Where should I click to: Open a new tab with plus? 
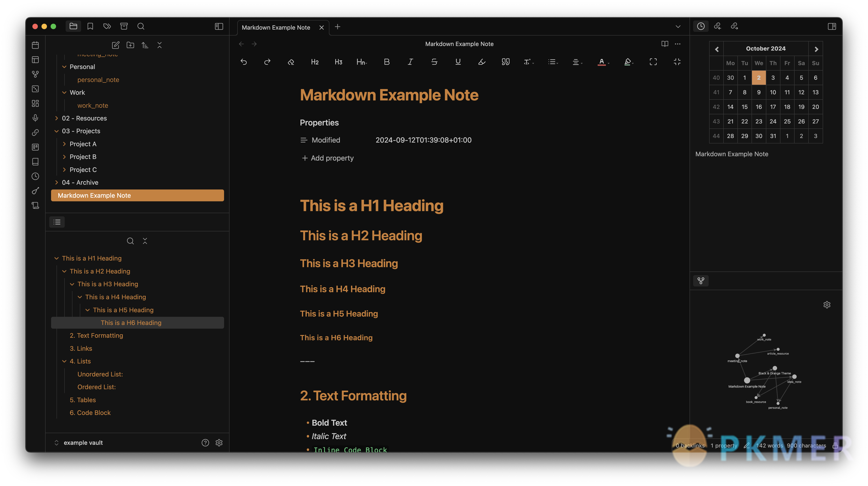pos(337,27)
